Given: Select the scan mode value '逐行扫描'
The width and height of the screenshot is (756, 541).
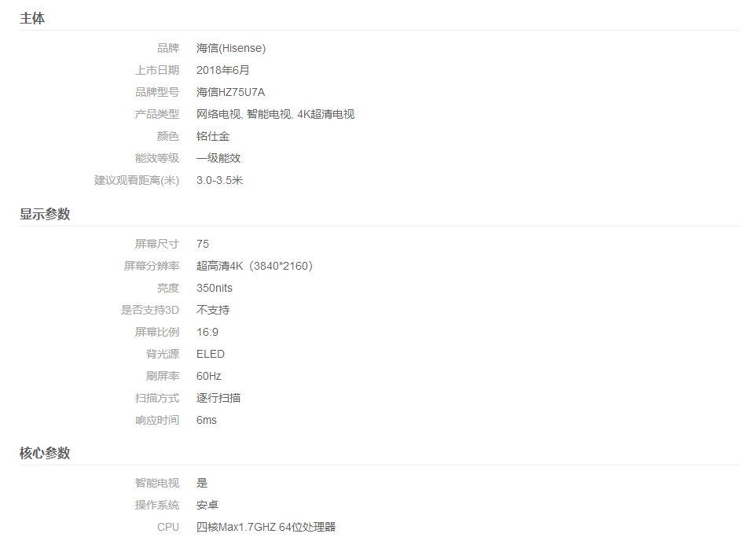Looking at the screenshot, I should 218,398.
